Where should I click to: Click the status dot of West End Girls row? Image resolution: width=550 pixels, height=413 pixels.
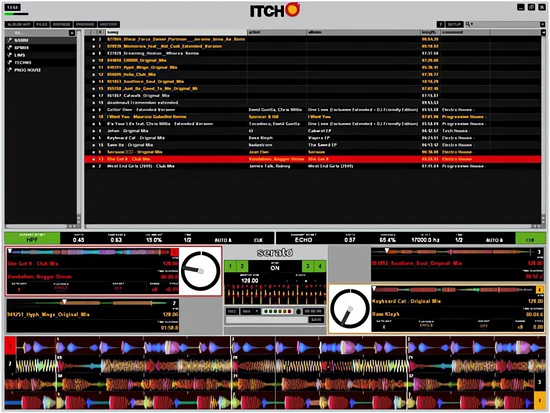point(94,166)
